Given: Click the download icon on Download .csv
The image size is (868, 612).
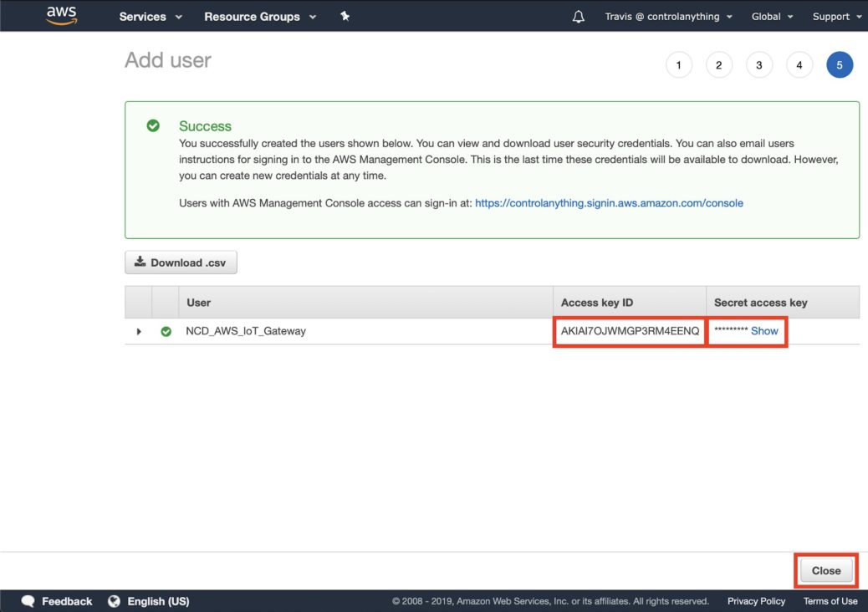Looking at the screenshot, I should (140, 262).
